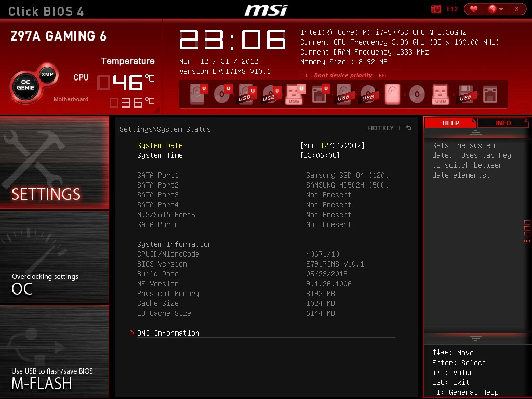Toggle the OC Genie button
The width and height of the screenshot is (532, 399).
coord(25,85)
